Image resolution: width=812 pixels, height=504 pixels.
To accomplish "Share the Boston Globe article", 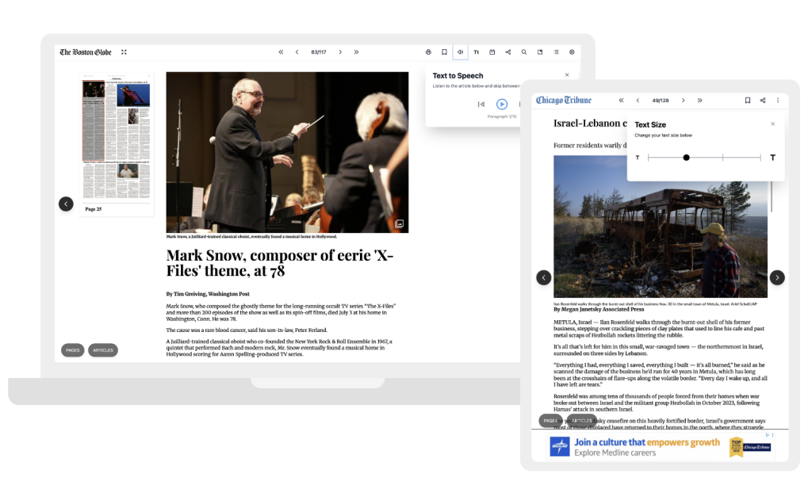I will (x=507, y=52).
